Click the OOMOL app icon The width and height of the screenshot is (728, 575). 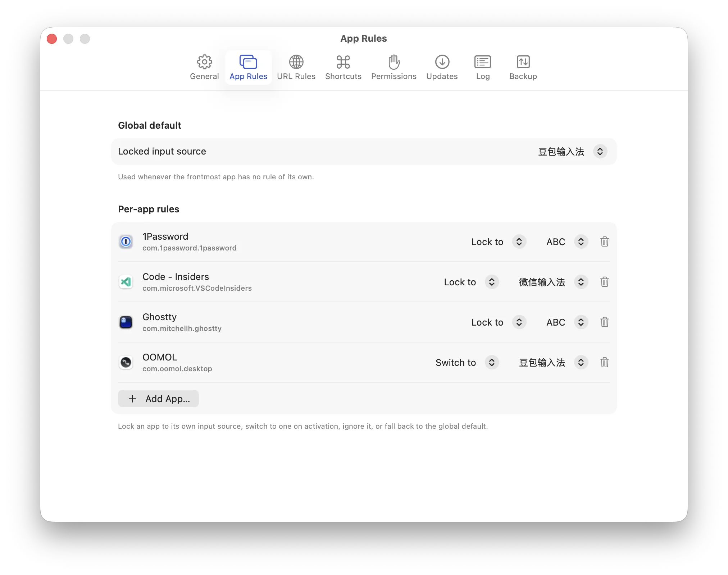tap(126, 363)
